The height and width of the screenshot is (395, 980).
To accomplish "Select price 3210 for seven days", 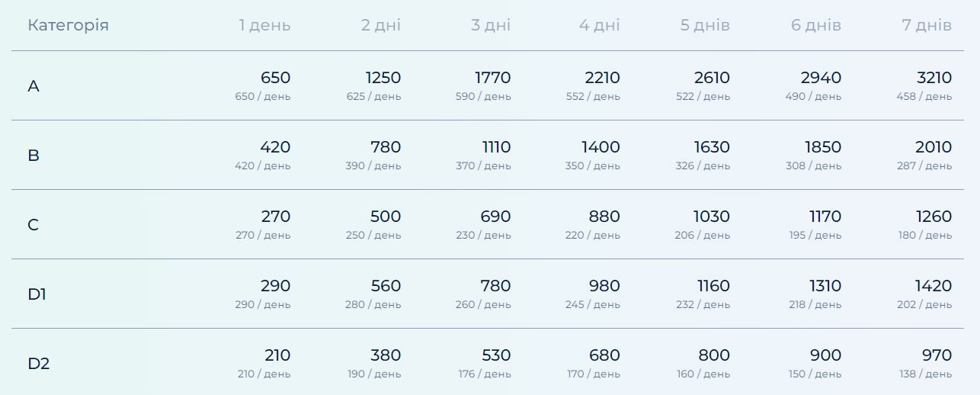I will point(934,78).
